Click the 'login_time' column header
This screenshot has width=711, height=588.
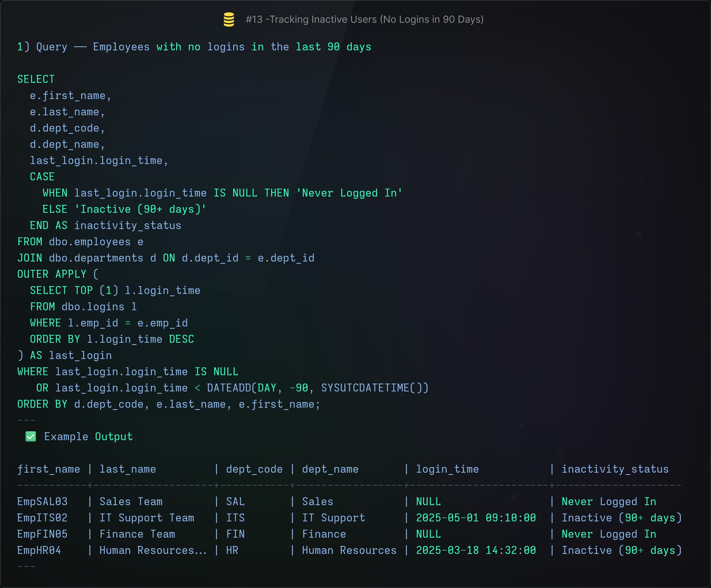(447, 469)
